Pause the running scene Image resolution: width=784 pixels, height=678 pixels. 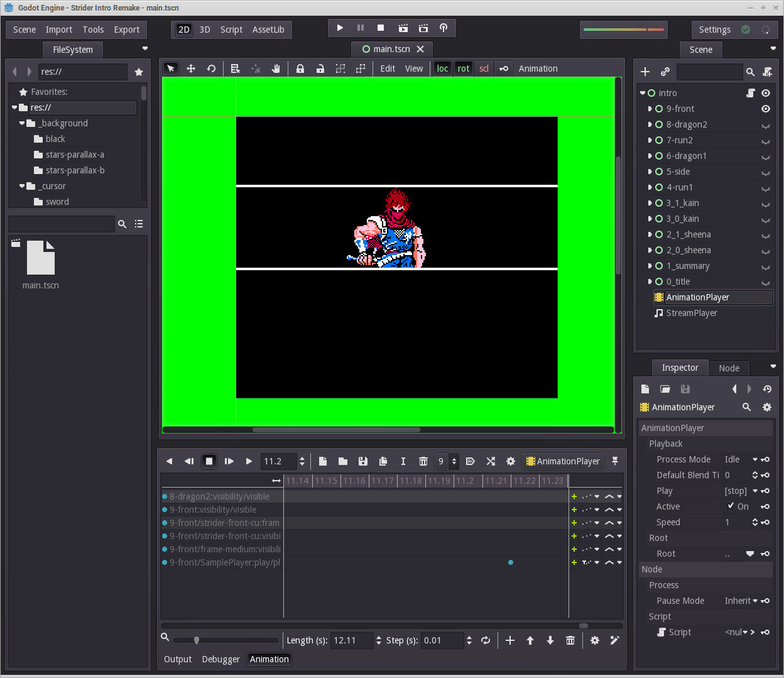[361, 28]
